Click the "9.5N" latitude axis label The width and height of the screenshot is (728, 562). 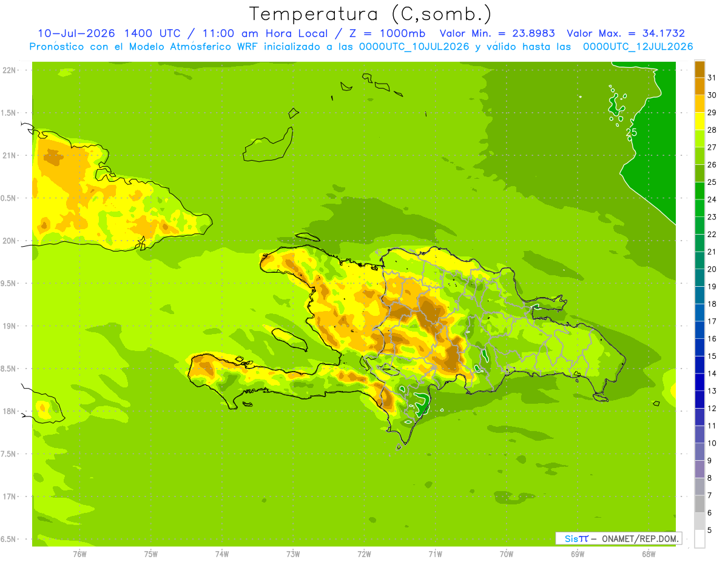[x=9, y=283]
